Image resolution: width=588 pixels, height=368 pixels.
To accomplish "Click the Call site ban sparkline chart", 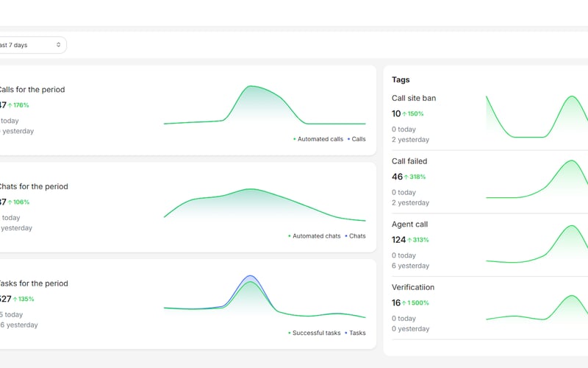I will (x=537, y=116).
